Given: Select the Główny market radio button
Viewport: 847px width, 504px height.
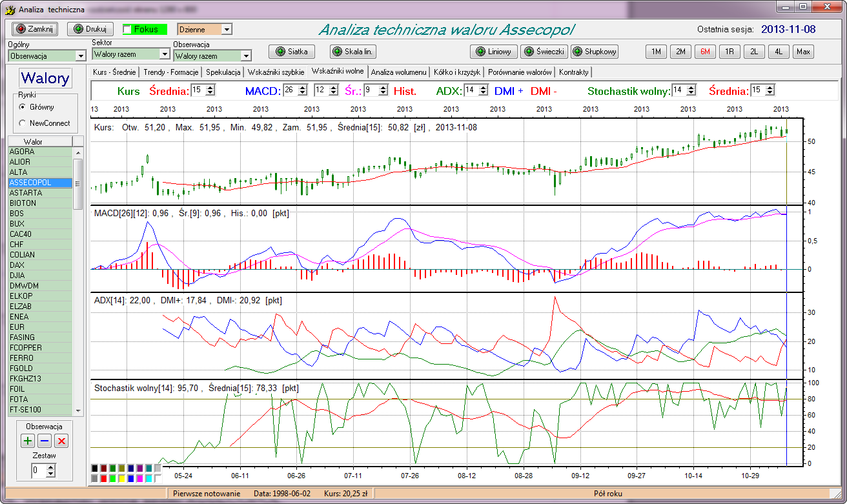Looking at the screenshot, I should coord(23,107).
